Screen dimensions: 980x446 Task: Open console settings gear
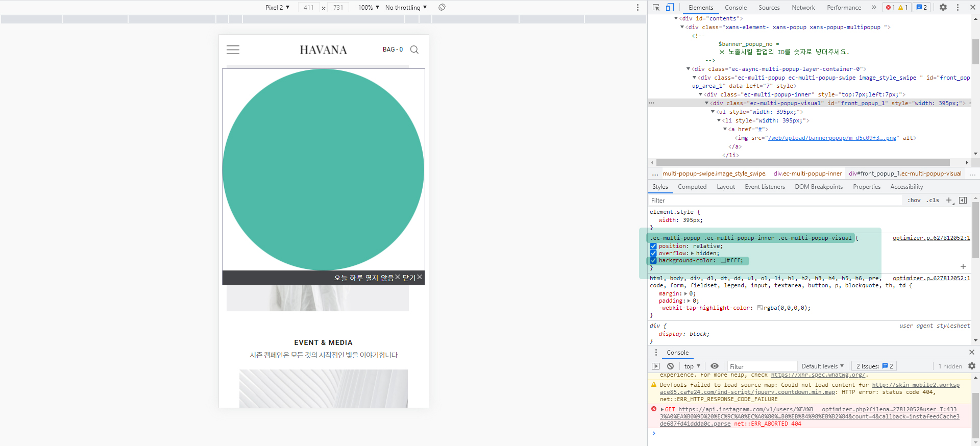972,366
